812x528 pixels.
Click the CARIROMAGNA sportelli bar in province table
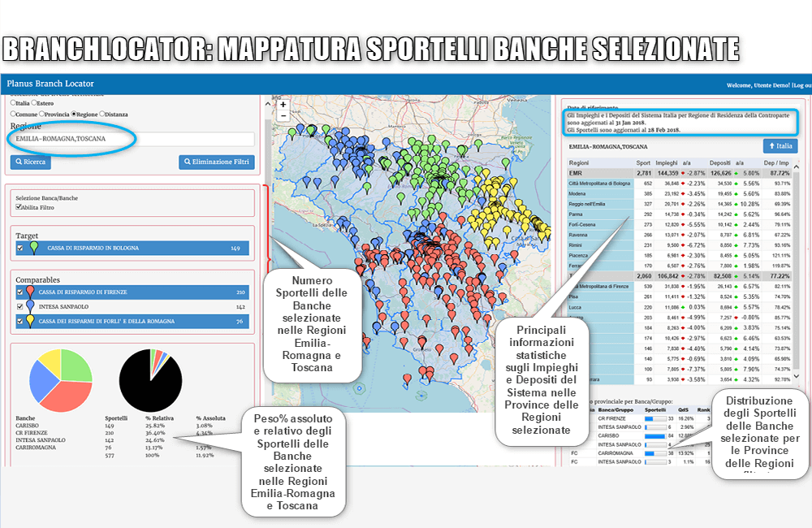pyautogui.click(x=654, y=453)
